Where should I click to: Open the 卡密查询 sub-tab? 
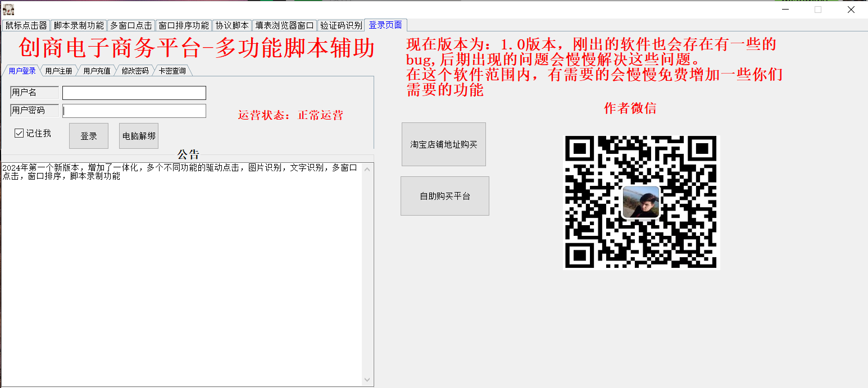pyautogui.click(x=172, y=71)
